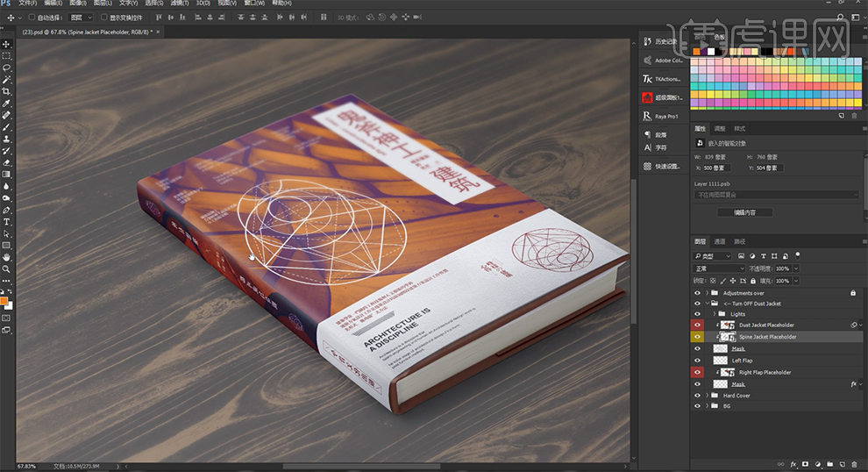868x472 pixels.
Task: Toggle layer filtering switch on or off
Action: [798, 255]
